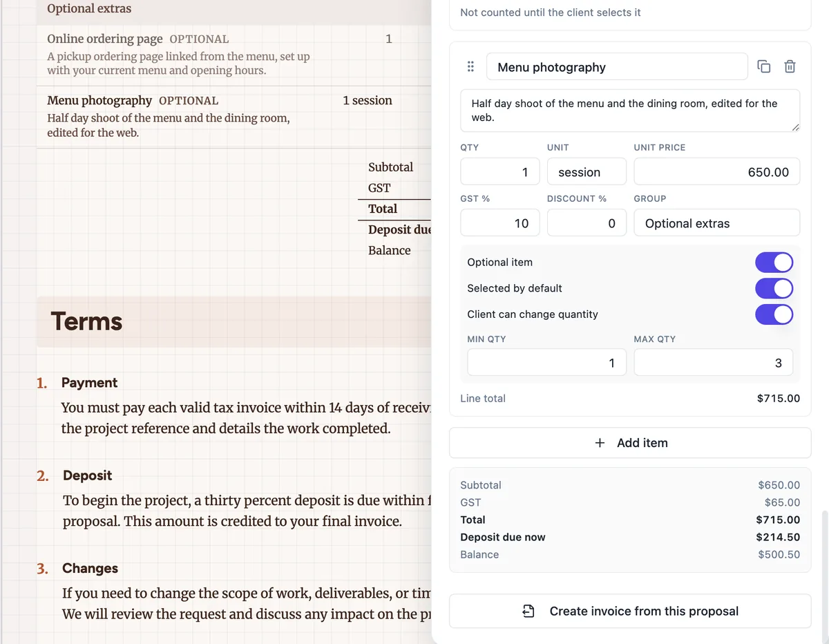Select the GST amount $65.00
The height and width of the screenshot is (644, 829).
click(782, 502)
